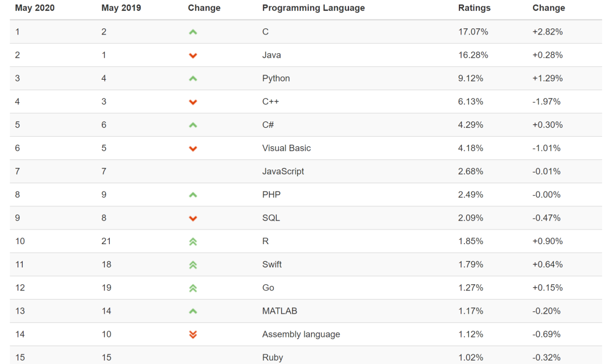Click the May 2020 column header

[x=35, y=8]
